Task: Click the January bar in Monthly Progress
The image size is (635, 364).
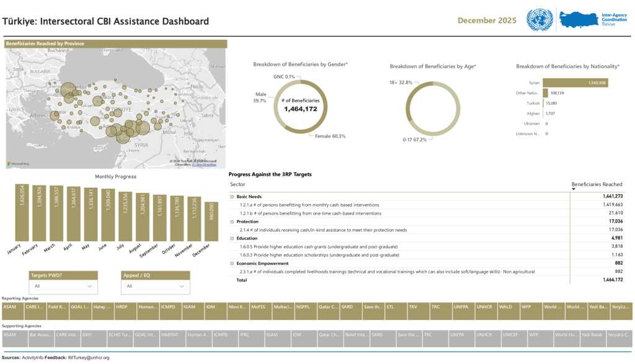Action: [x=22, y=213]
